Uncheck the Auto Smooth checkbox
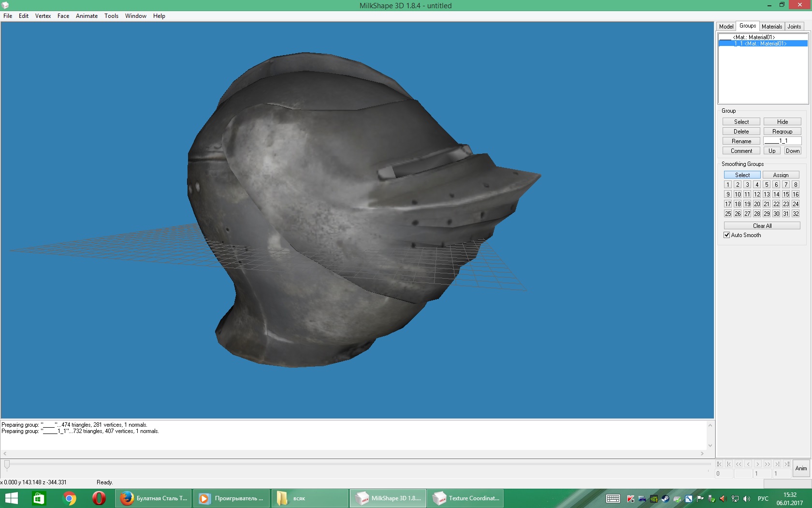Image resolution: width=812 pixels, height=508 pixels. click(x=726, y=235)
